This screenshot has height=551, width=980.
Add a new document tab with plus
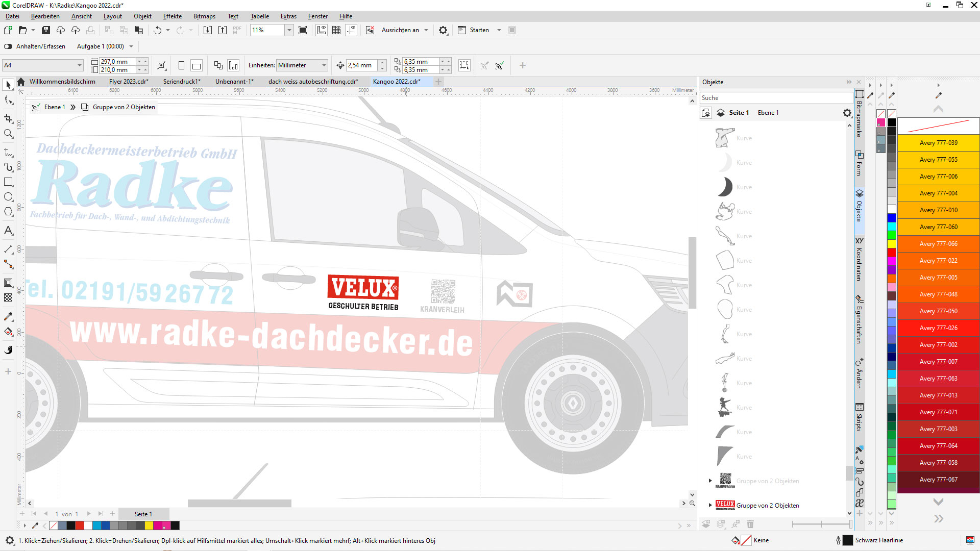click(x=438, y=82)
